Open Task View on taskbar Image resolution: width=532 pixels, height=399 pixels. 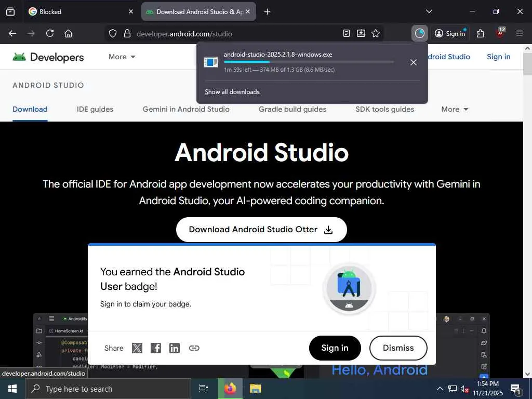point(204,389)
